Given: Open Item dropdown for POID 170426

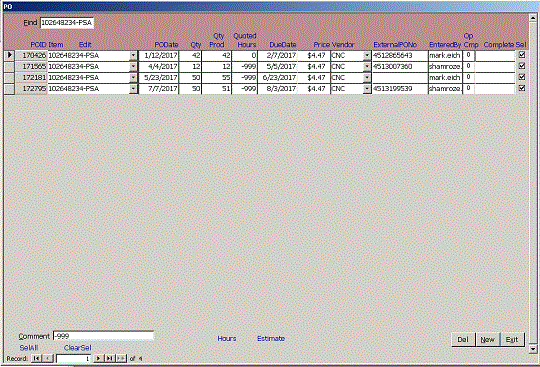Looking at the screenshot, I should [x=133, y=55].
